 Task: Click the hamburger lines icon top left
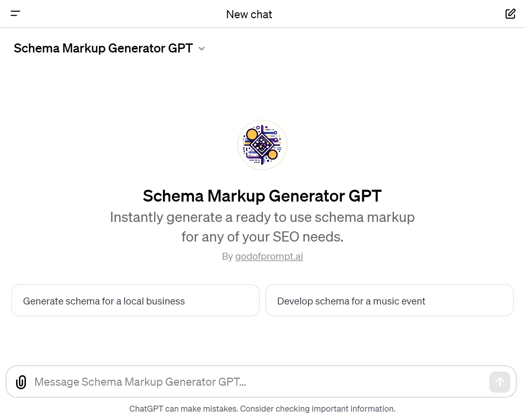point(15,14)
